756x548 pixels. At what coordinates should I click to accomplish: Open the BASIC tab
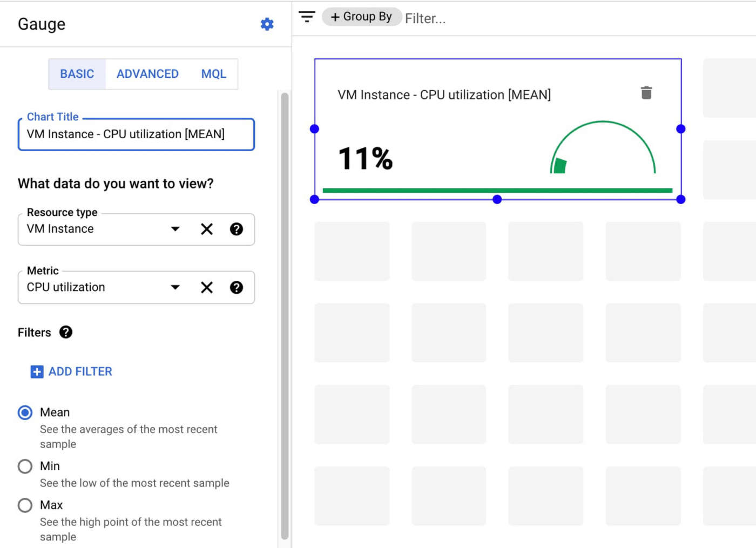pyautogui.click(x=77, y=74)
